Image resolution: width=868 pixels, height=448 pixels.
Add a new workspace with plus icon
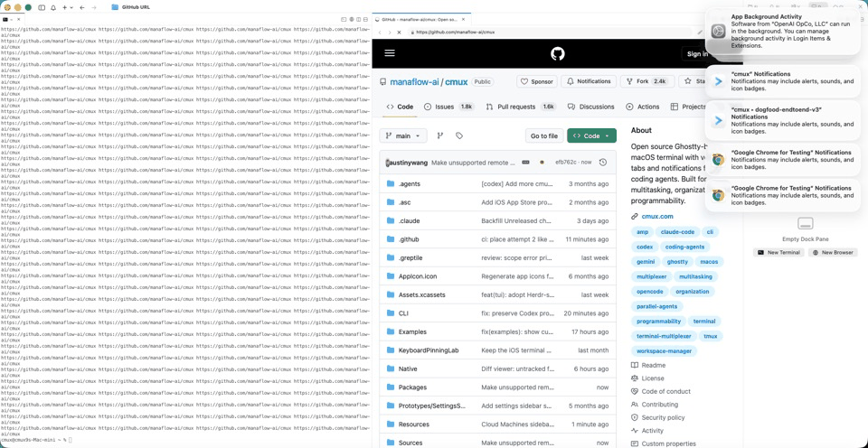pos(64,8)
